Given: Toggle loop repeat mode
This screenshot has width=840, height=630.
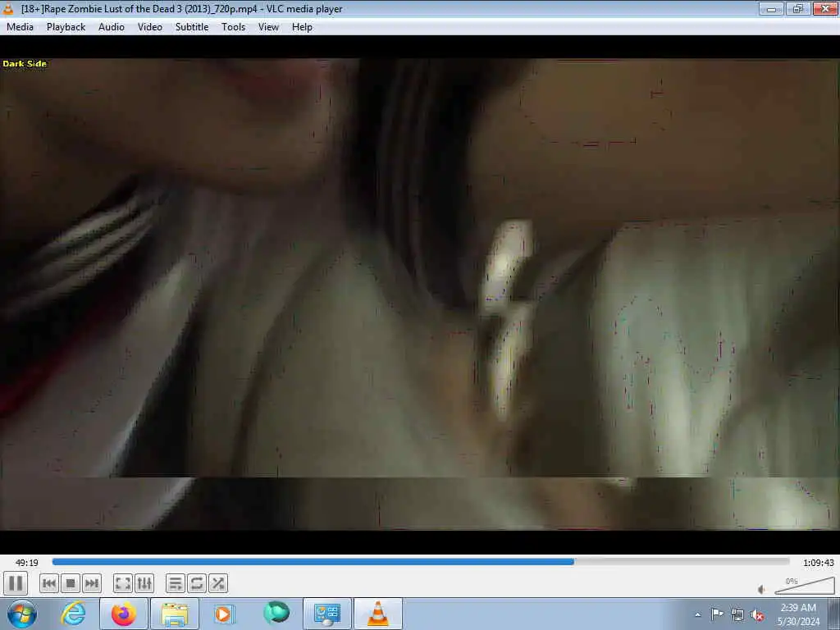Looking at the screenshot, I should pyautogui.click(x=197, y=583).
